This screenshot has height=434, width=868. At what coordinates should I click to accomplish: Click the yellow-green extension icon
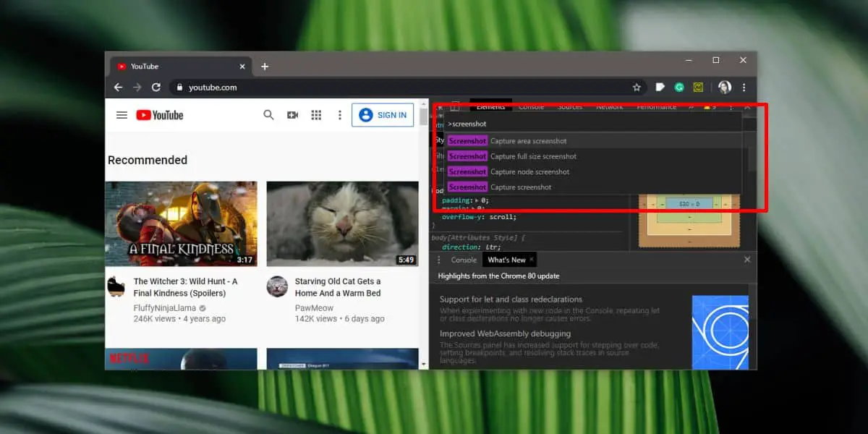(699, 87)
